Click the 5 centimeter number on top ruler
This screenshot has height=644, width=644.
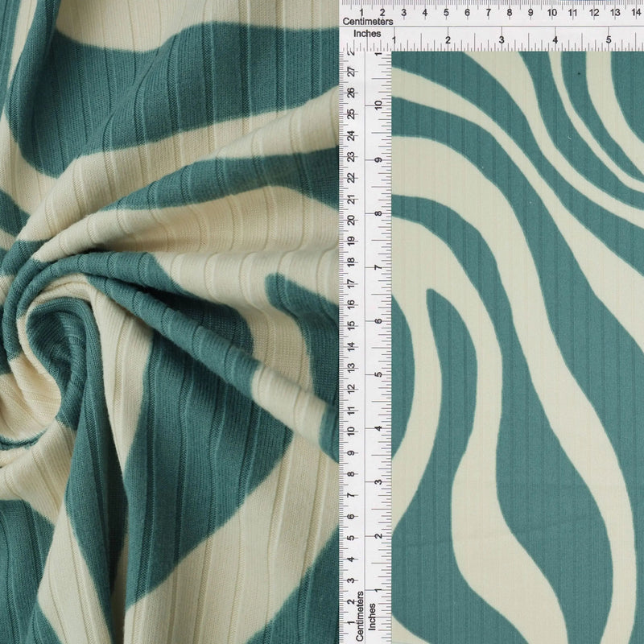coord(446,13)
